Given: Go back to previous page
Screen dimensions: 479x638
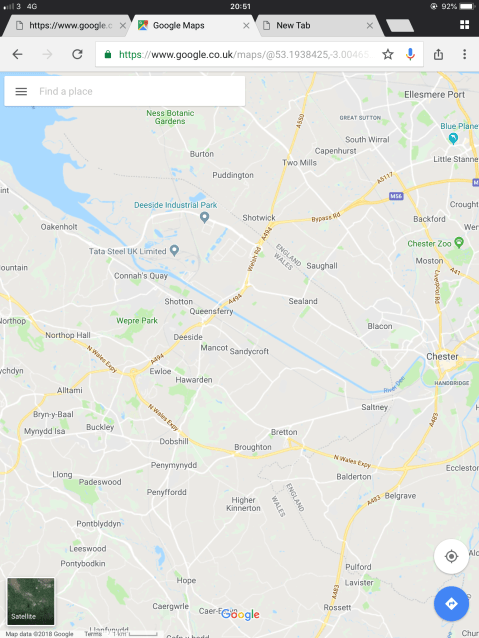Looking at the screenshot, I should (17, 54).
